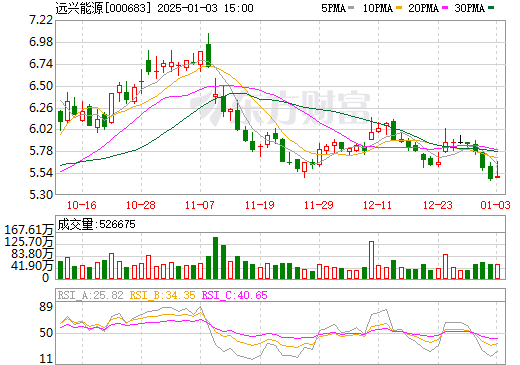The width and height of the screenshot is (520, 365).
Task: Click the 5.30 price axis label
Action: click(41, 194)
